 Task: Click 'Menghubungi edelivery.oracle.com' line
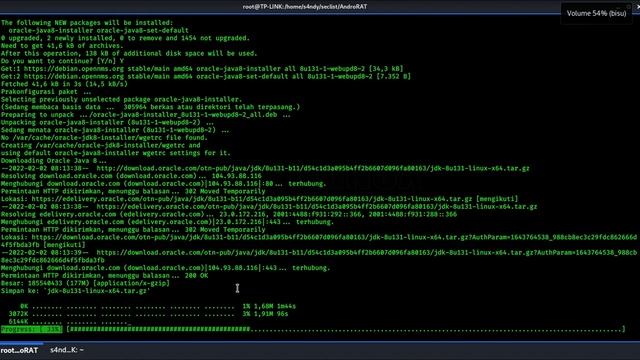point(167,222)
